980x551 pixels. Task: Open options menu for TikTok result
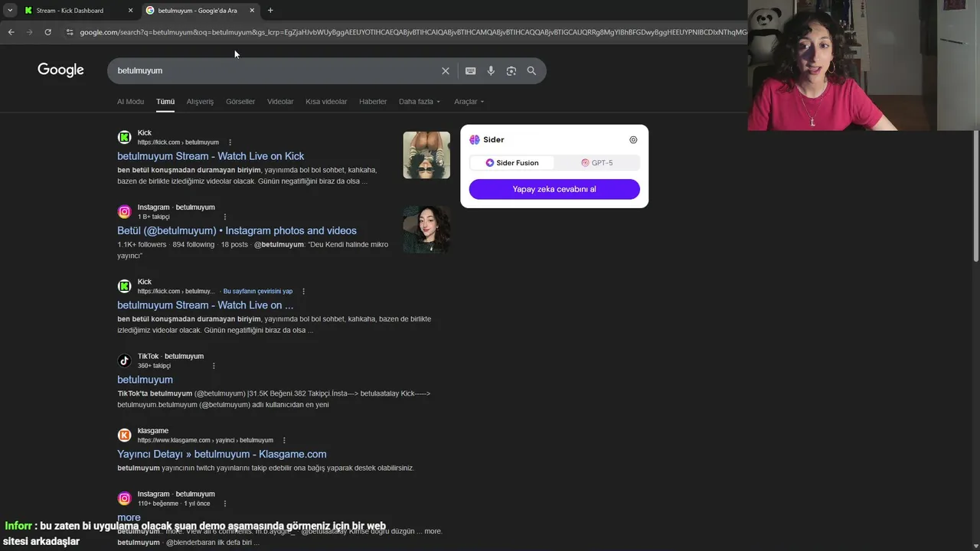click(214, 366)
